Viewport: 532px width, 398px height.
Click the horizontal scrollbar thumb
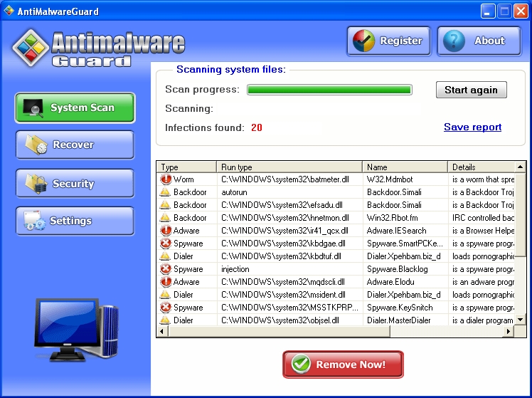[x=279, y=331]
